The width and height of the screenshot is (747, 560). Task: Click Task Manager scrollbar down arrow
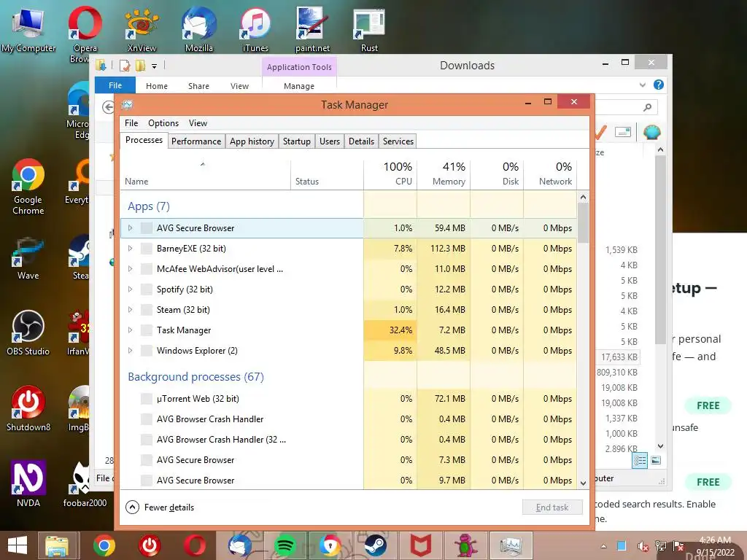point(583,483)
